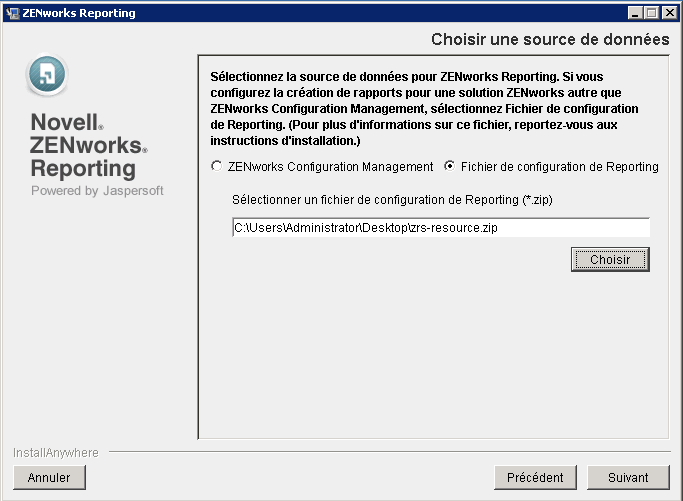Image resolution: width=683 pixels, height=501 pixels.
Task: Go back with the Précédent button
Action: 535,477
